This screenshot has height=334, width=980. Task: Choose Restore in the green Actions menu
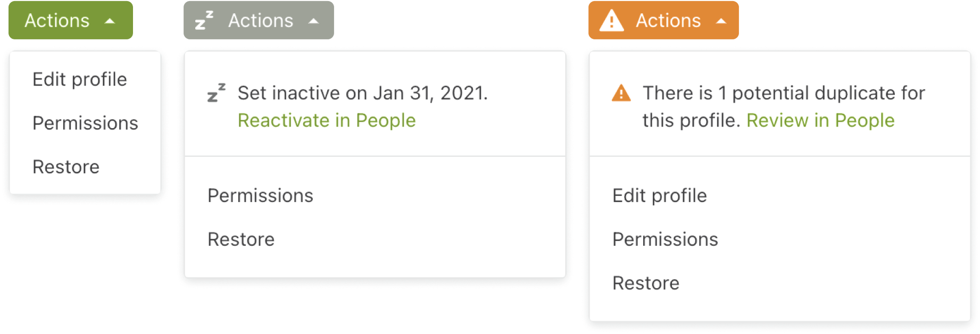pos(66,167)
